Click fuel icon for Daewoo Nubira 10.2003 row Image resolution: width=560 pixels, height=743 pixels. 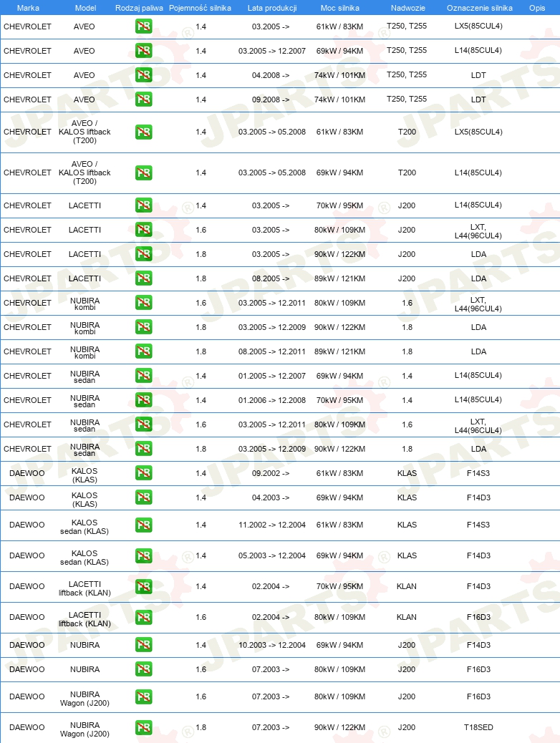[144, 645]
